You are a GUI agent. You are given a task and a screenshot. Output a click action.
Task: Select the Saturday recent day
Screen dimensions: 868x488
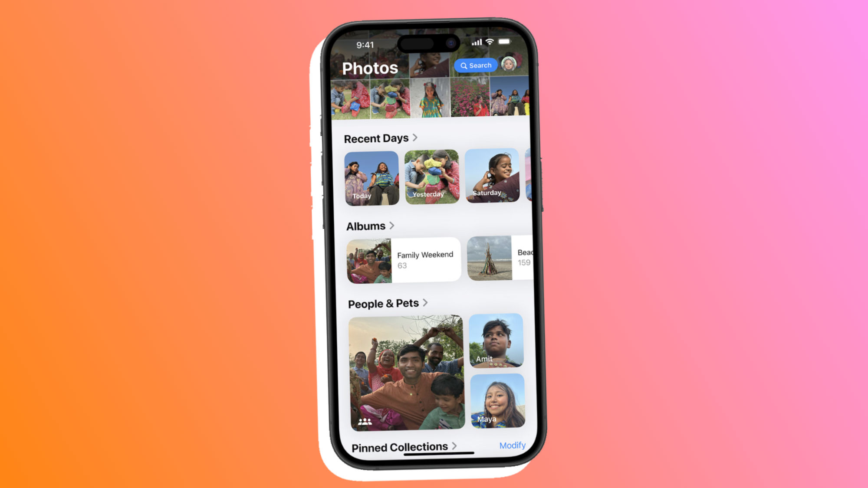tap(493, 177)
